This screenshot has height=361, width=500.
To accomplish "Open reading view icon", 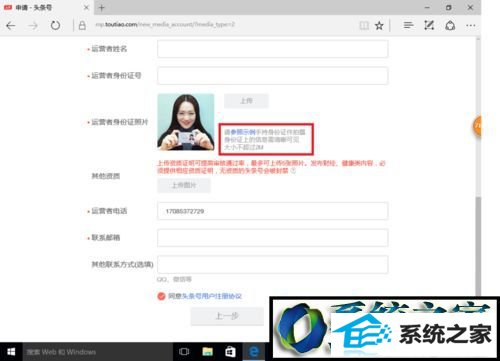I will click(x=364, y=26).
